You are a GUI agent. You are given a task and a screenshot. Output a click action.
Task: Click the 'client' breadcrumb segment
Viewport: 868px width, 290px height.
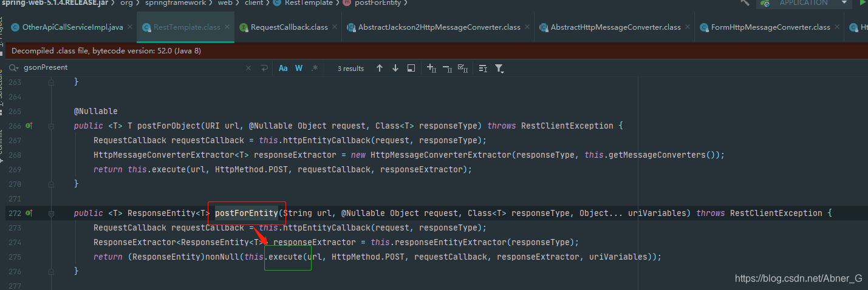[x=254, y=3]
